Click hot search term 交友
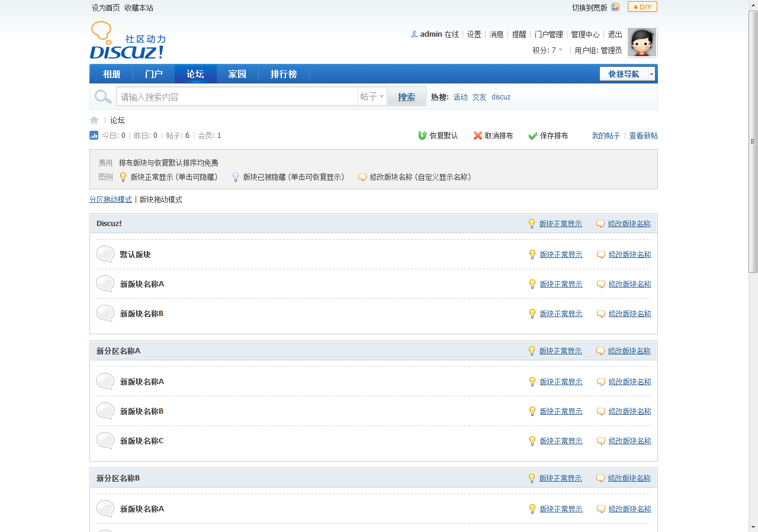 click(x=479, y=97)
